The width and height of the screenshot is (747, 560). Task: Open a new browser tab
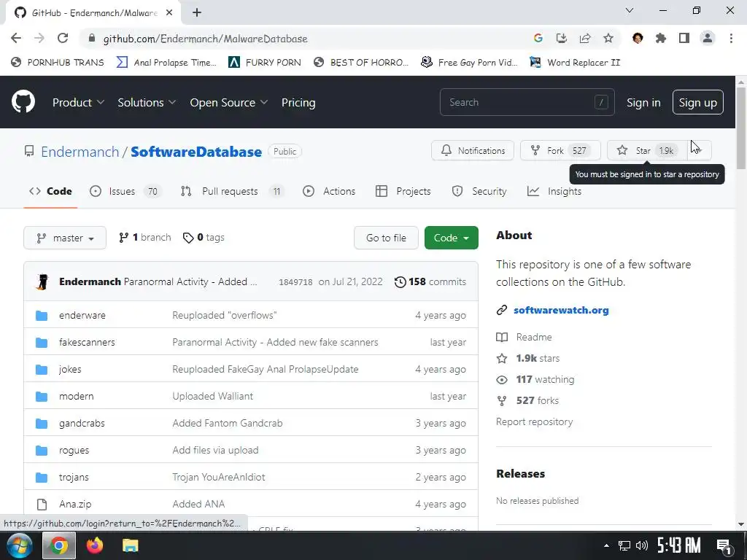(197, 13)
